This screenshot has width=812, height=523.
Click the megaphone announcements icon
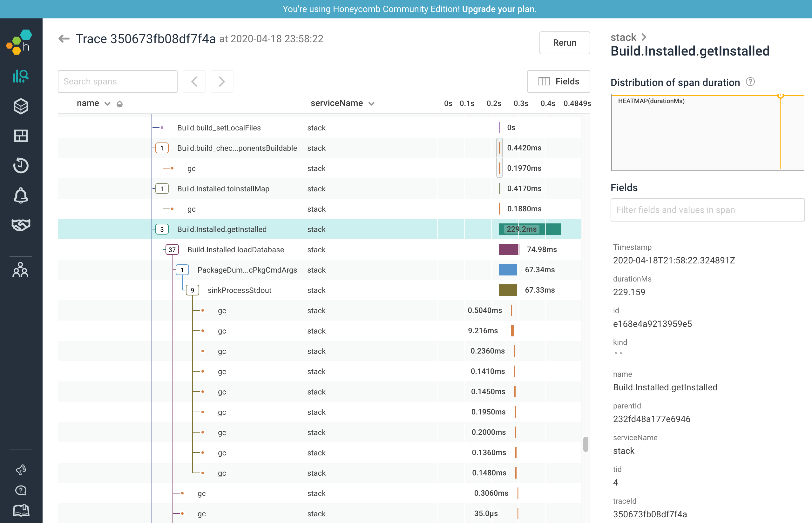click(20, 469)
